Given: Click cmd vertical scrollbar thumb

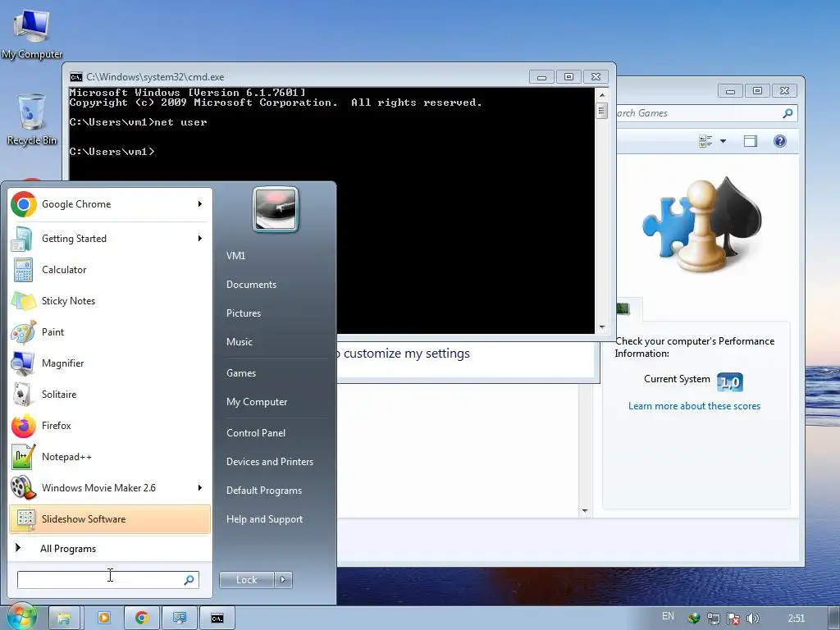Looking at the screenshot, I should 601,112.
